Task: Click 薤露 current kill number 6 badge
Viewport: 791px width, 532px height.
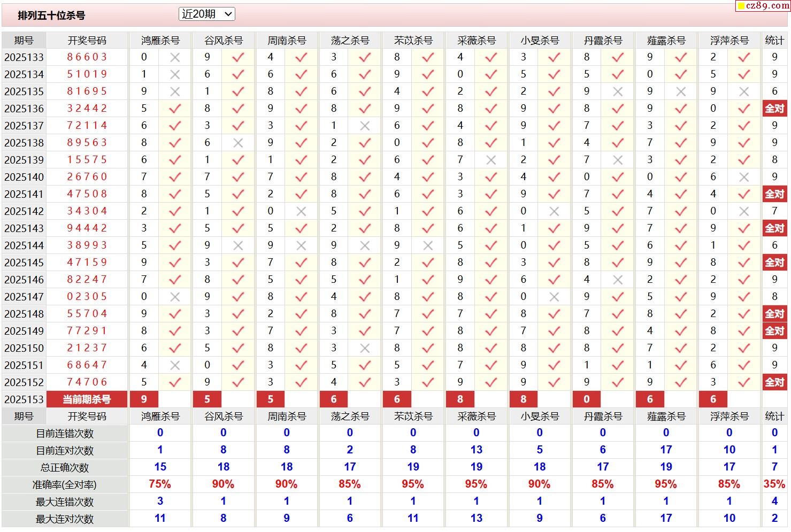Action: 650,399
